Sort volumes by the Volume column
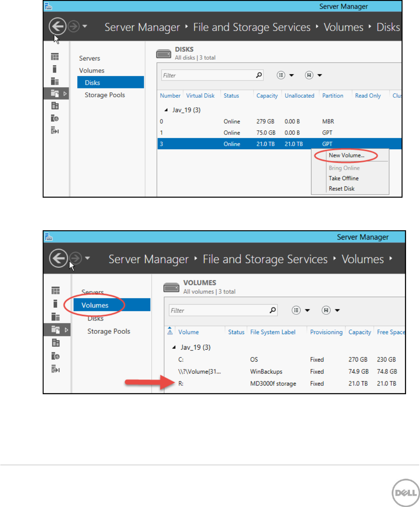The width and height of the screenshot is (420, 507). [x=188, y=332]
